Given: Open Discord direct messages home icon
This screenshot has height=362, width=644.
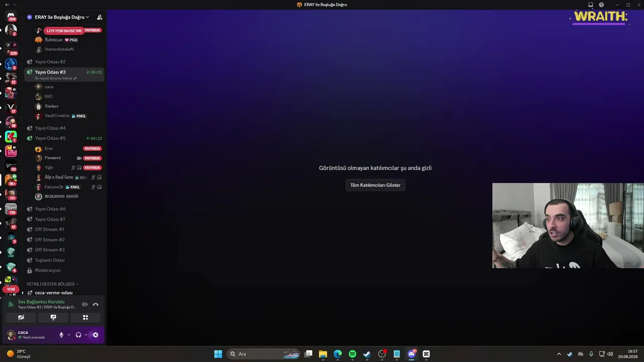Looking at the screenshot, I should click(x=11, y=17).
